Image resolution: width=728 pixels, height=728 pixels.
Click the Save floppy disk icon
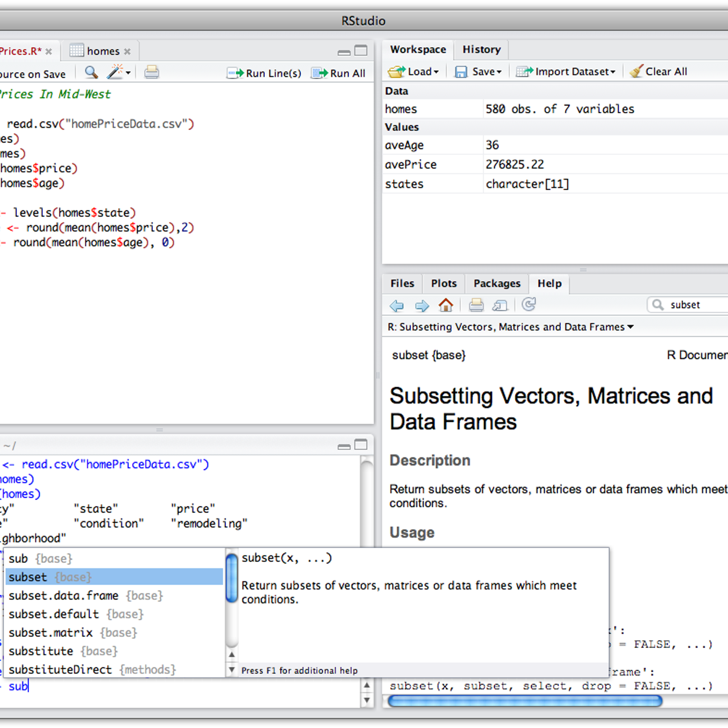[461, 72]
